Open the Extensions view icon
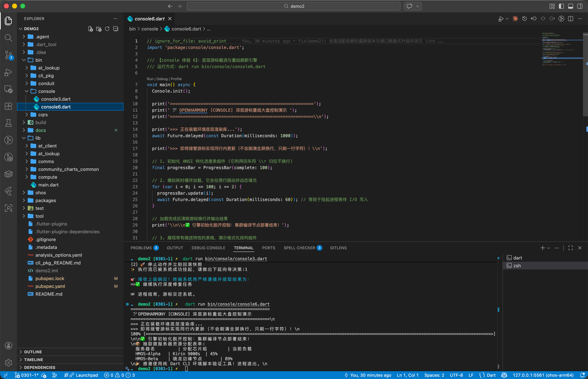This screenshot has height=379, width=588. pos(8,106)
